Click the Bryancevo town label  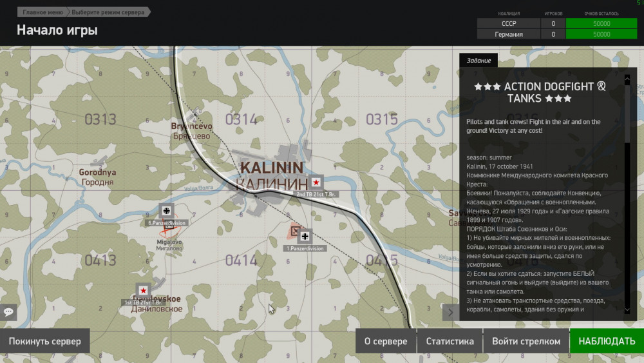pos(191,126)
